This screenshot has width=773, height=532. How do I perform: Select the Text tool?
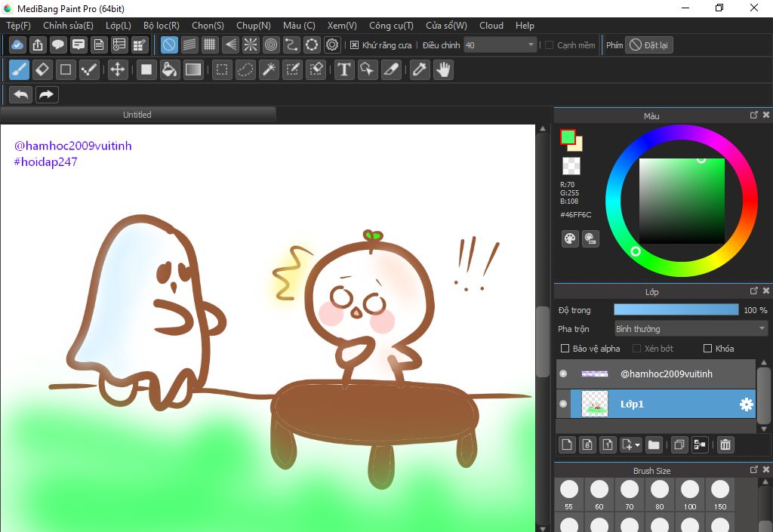pos(344,69)
